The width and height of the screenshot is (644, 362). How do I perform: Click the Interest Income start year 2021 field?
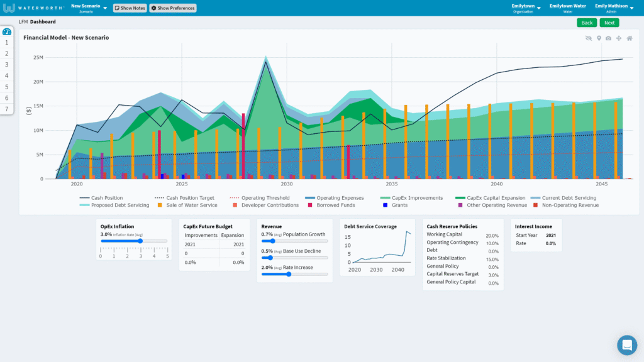(x=551, y=235)
